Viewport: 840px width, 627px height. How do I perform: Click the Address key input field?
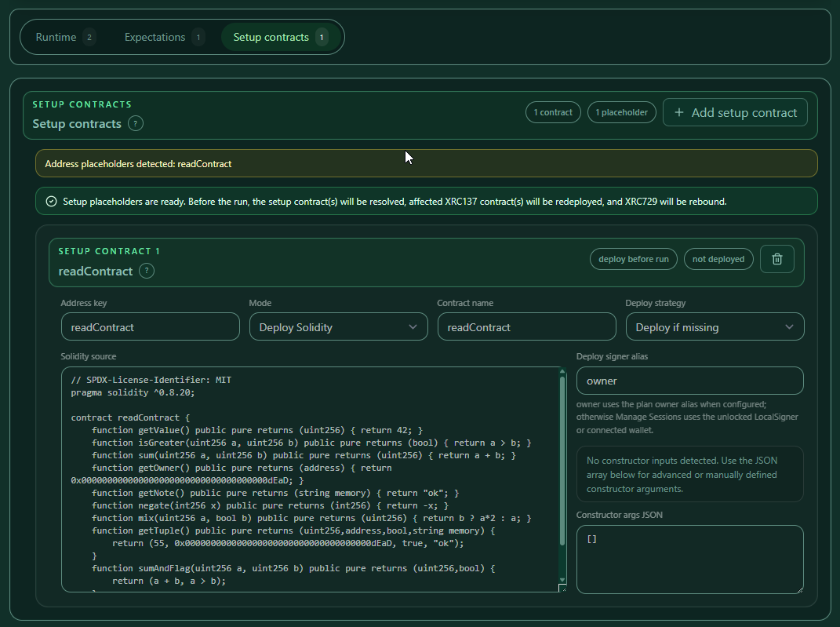[x=151, y=327]
